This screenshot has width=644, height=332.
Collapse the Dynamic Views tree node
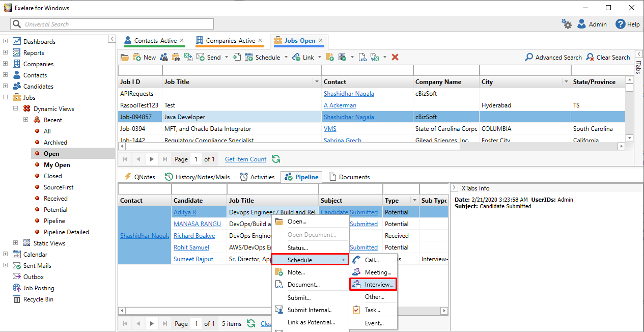pos(15,108)
